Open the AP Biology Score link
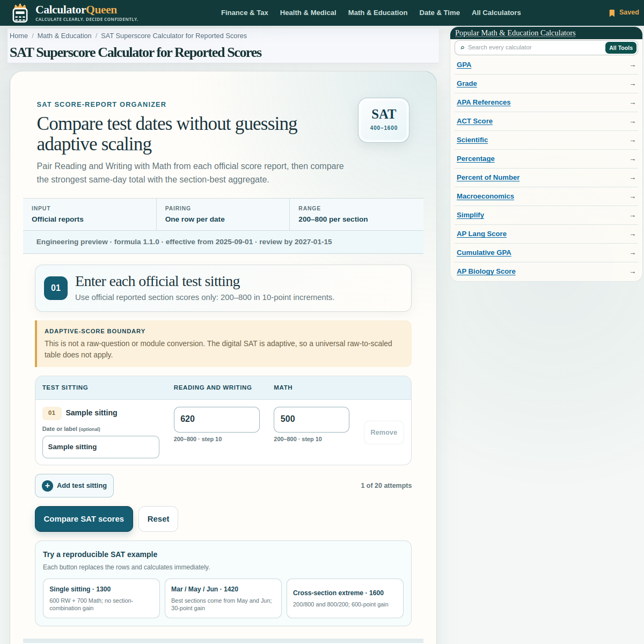644x644 pixels. click(486, 272)
